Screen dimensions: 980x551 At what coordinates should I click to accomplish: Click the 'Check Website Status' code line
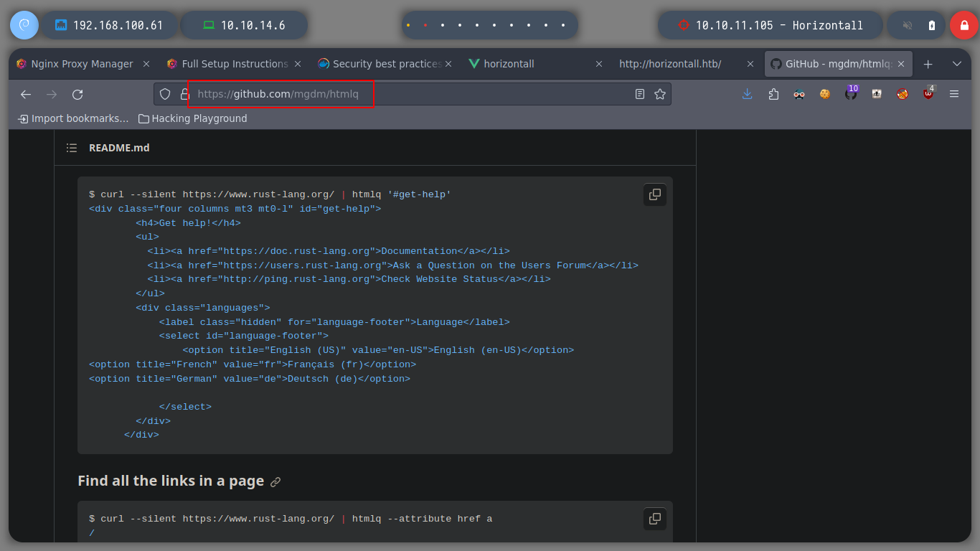pyautogui.click(x=349, y=279)
